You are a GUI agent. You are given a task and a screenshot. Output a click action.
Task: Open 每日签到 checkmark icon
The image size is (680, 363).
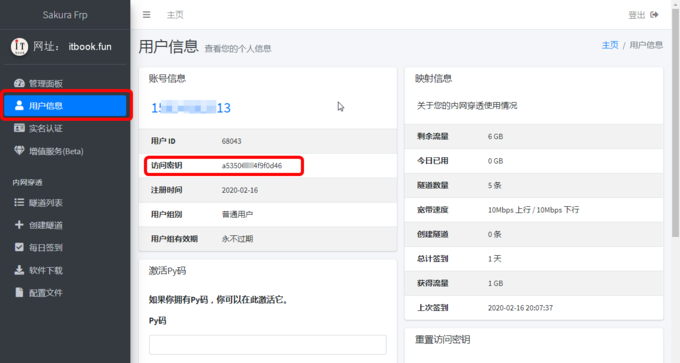pos(19,247)
